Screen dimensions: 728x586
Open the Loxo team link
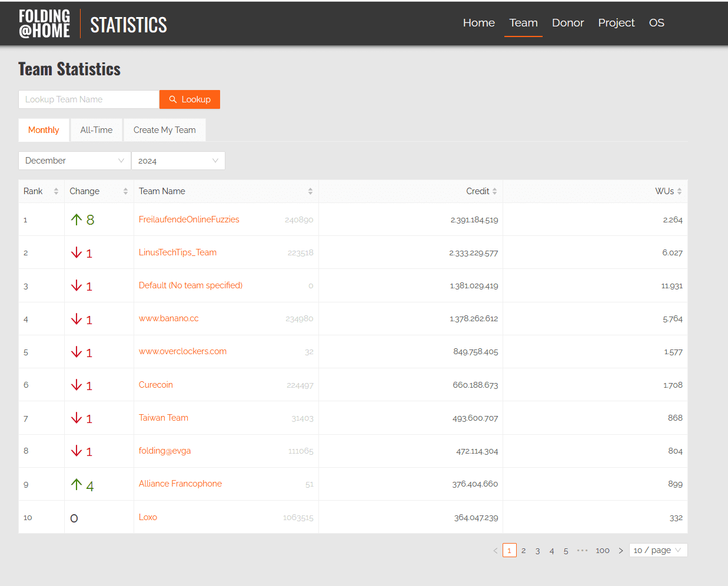(x=148, y=517)
